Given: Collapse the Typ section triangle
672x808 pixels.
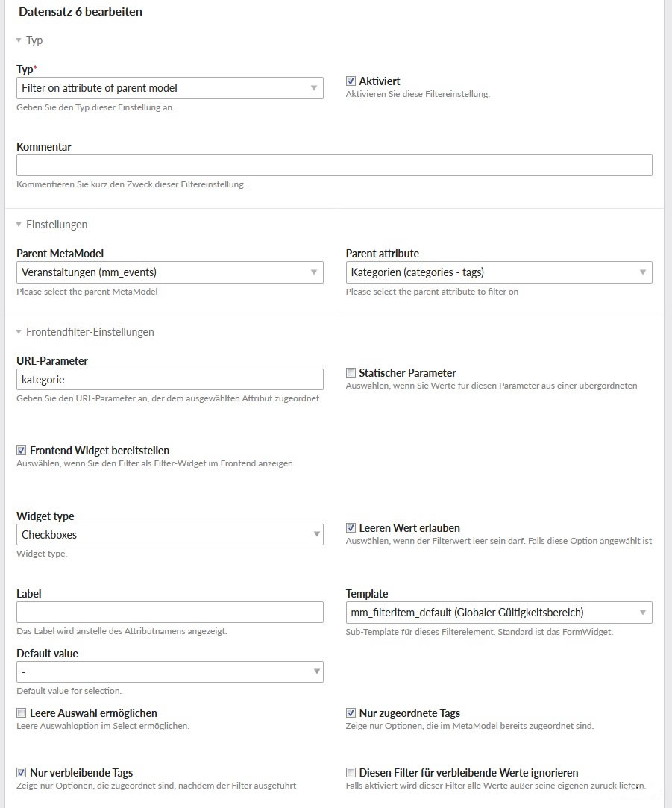Looking at the screenshot, I should (x=19, y=40).
